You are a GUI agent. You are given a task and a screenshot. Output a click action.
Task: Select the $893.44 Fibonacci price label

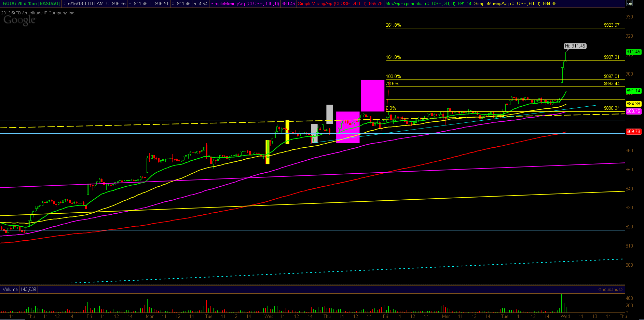click(612, 84)
